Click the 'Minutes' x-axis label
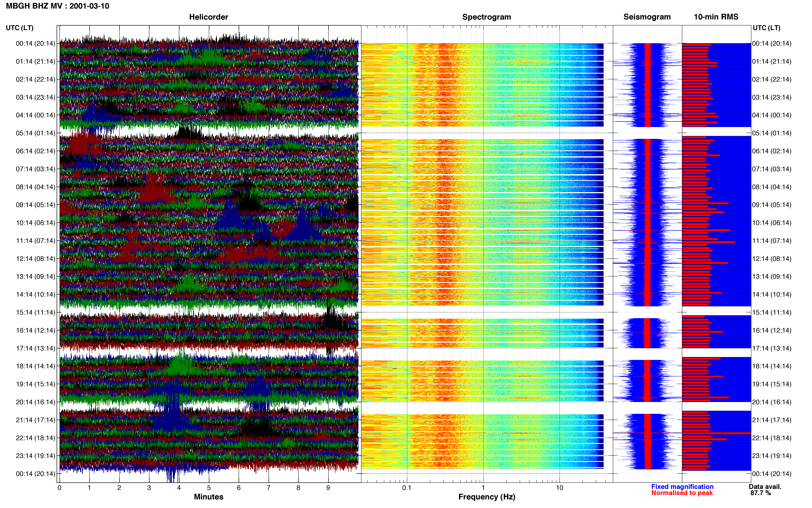Screen dimensions: 812x508 tap(209, 497)
